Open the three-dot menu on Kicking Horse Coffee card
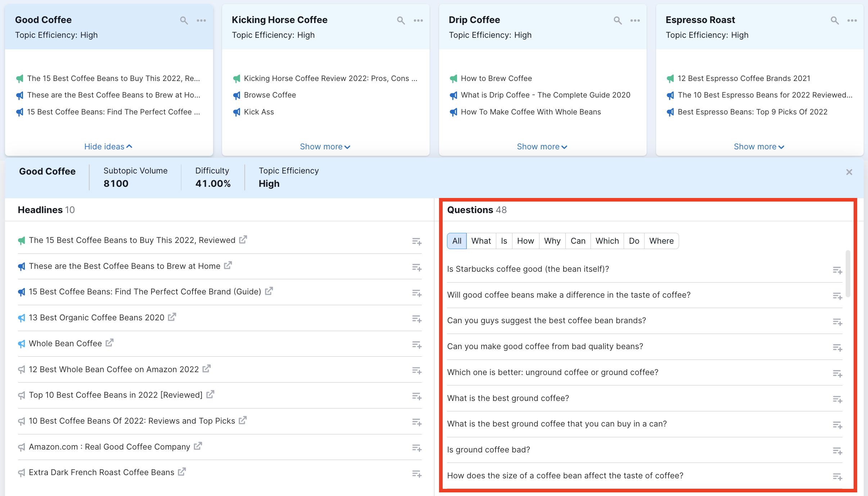 pyautogui.click(x=419, y=21)
